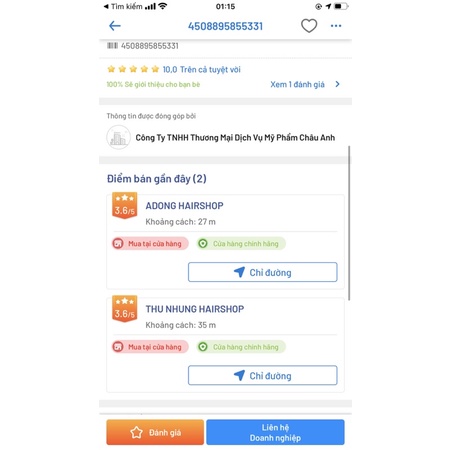Open Xem 1 đánh giá link
Screen dimensions: 450x450
tap(297, 84)
